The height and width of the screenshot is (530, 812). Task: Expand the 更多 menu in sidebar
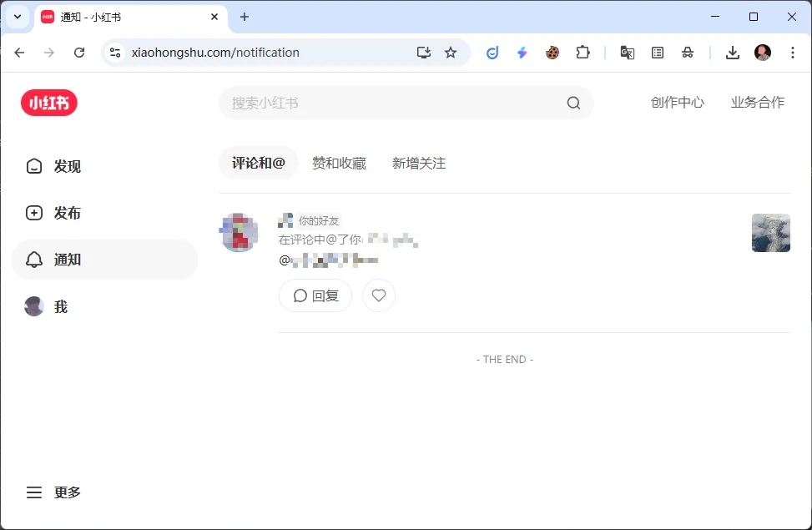pyautogui.click(x=54, y=492)
